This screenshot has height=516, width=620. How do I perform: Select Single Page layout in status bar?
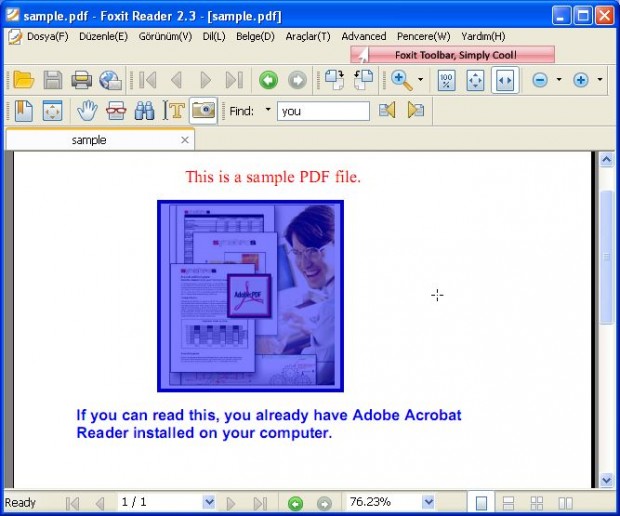point(481,503)
